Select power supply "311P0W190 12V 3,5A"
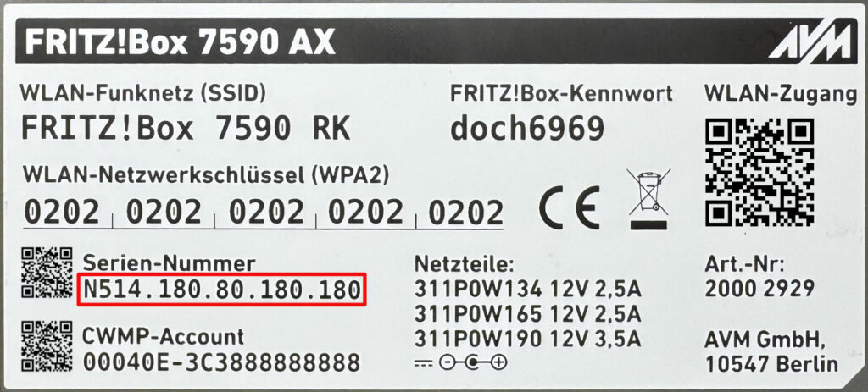This screenshot has width=868, height=392. [527, 339]
